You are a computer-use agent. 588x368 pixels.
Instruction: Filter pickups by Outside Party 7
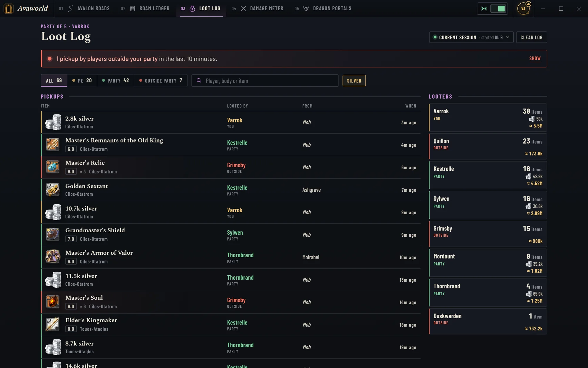coord(161,81)
